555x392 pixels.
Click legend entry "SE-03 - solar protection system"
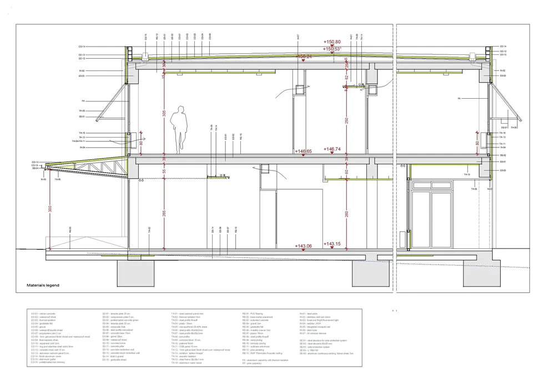(x=314, y=347)
